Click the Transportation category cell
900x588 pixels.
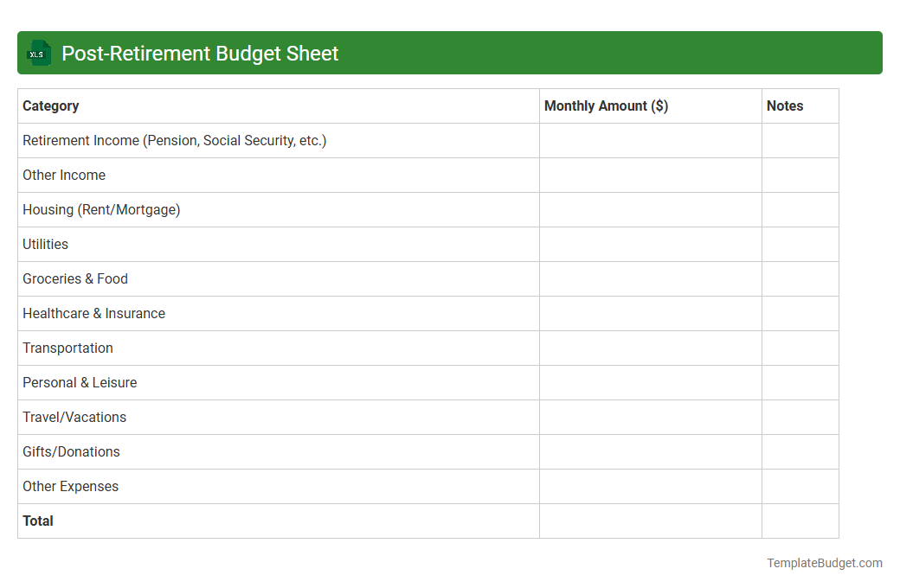click(x=67, y=348)
